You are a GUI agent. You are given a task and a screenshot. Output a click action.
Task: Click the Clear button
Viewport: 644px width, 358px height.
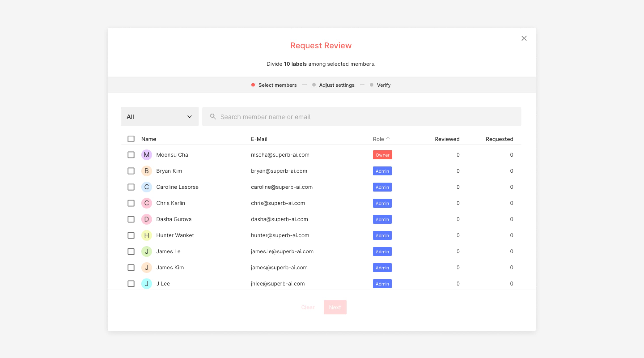tap(308, 307)
